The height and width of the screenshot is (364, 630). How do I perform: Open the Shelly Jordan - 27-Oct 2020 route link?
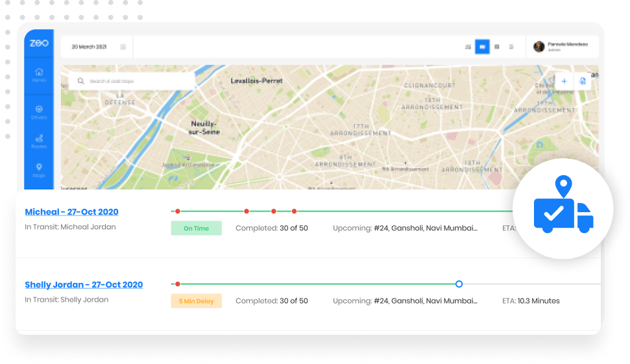[x=84, y=284]
